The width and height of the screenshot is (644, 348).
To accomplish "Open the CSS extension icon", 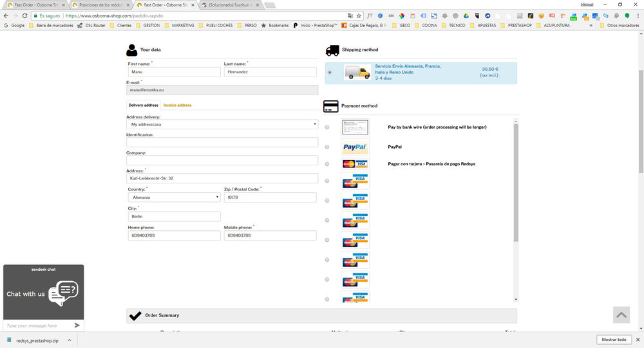I will pyautogui.click(x=391, y=15).
